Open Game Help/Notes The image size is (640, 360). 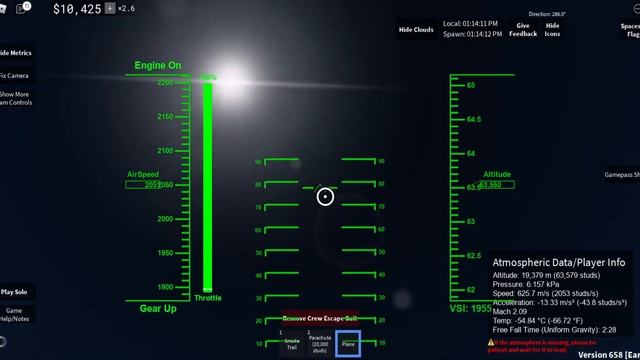[x=16, y=315]
